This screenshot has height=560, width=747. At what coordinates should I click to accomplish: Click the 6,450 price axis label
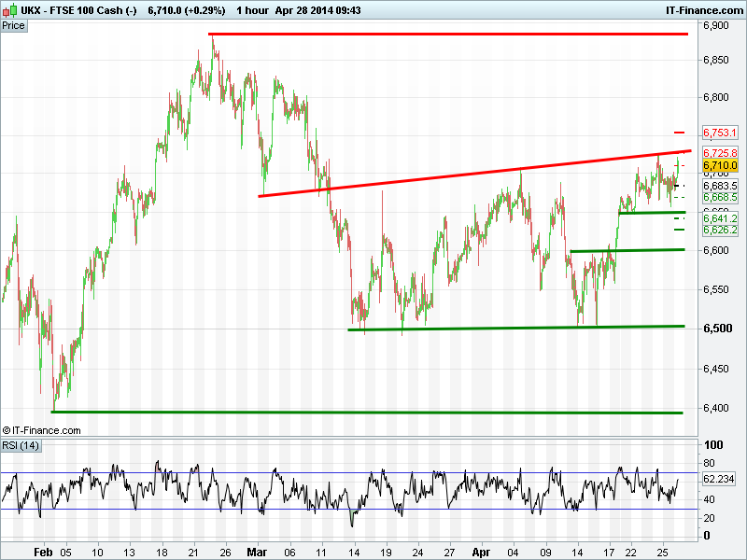tap(716, 369)
